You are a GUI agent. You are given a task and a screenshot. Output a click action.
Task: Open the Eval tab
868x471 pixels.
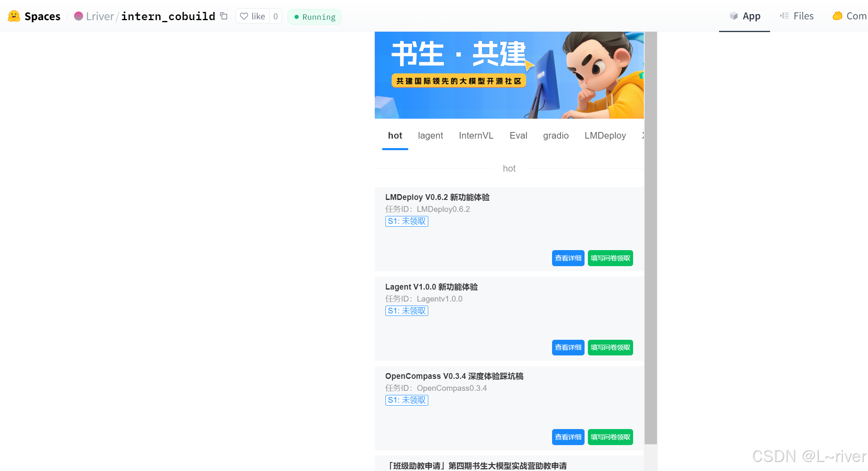pos(518,136)
